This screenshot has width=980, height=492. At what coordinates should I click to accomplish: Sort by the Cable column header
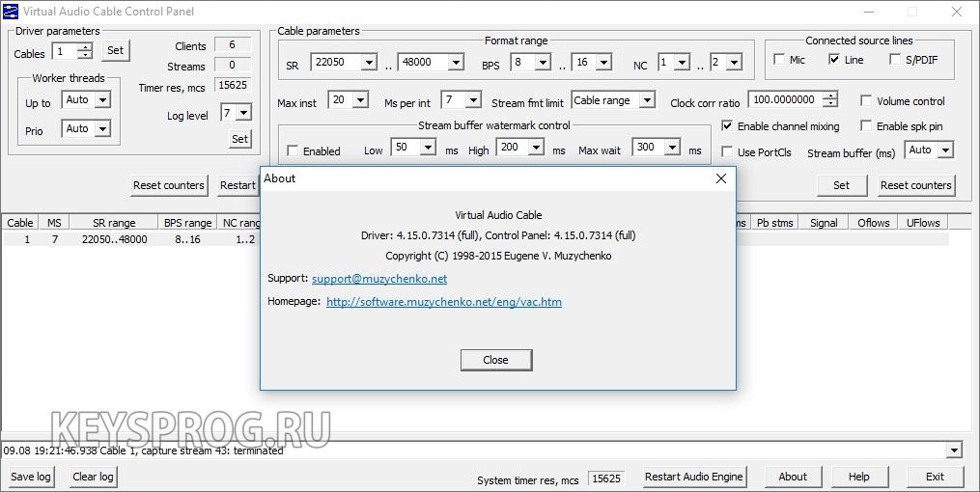pyautogui.click(x=20, y=222)
